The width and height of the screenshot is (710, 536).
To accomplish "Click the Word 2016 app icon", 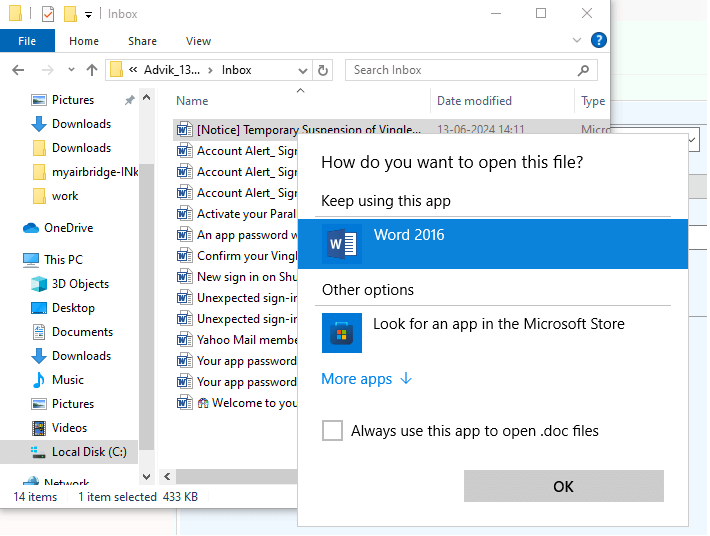I will pos(342,244).
